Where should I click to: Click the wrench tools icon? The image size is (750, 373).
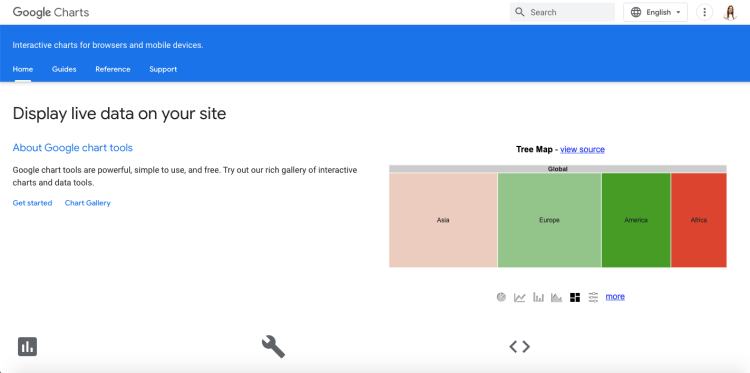[x=273, y=347]
